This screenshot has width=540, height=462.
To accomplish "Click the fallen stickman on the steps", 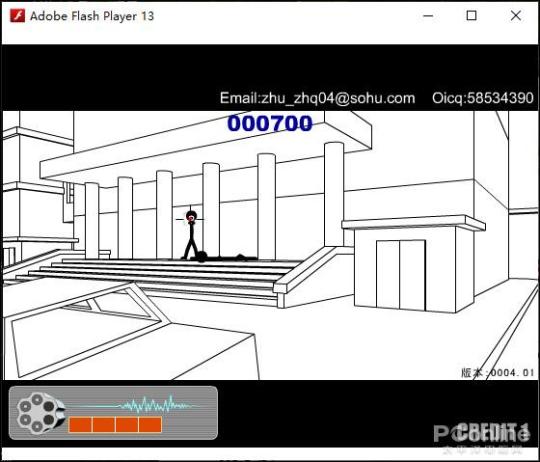I will [x=223, y=257].
